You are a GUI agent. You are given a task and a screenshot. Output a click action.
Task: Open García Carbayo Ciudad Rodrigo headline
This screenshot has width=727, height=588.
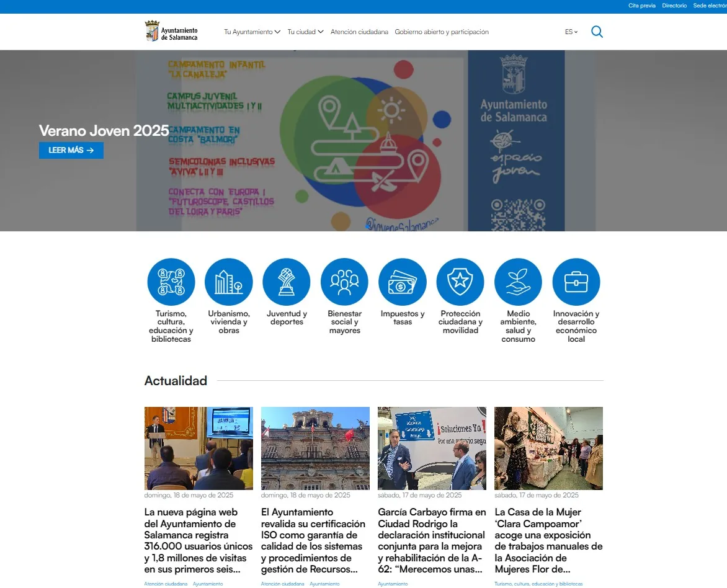432,541
